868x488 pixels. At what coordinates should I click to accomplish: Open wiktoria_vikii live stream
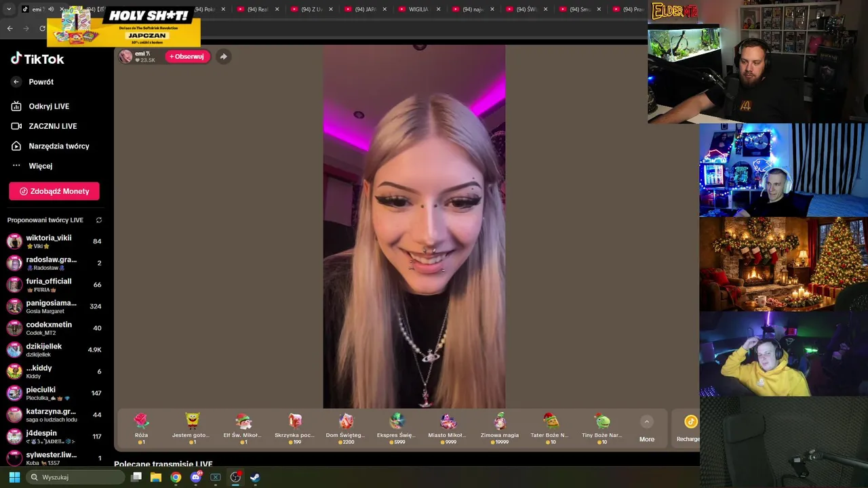(54, 241)
